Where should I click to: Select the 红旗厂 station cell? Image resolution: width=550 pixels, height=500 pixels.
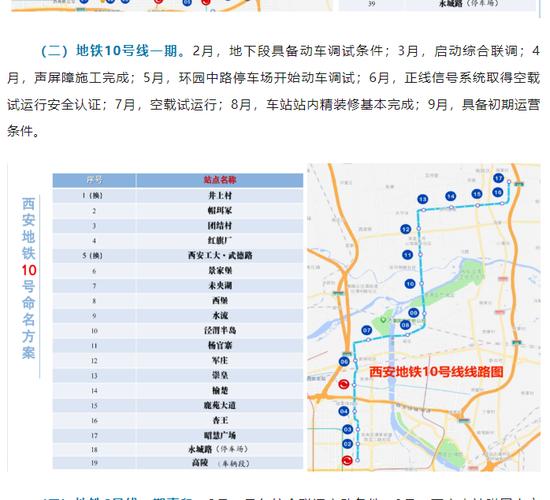(220, 240)
